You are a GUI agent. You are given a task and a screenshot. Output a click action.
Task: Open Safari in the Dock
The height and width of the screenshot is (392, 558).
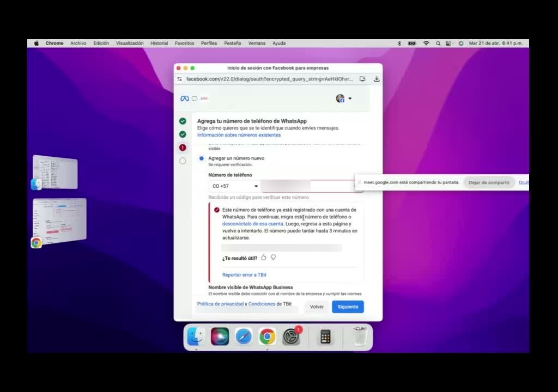tap(244, 336)
